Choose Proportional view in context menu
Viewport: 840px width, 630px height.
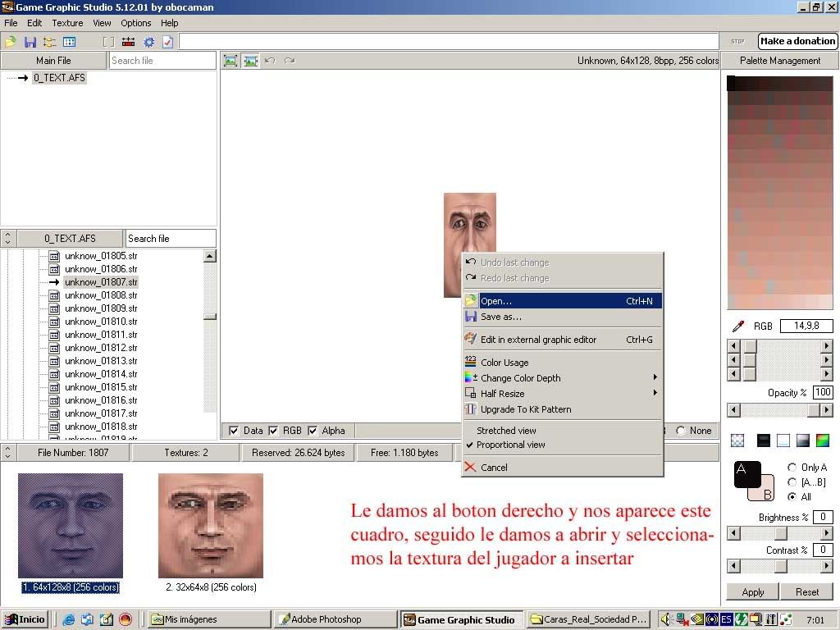(x=563, y=445)
